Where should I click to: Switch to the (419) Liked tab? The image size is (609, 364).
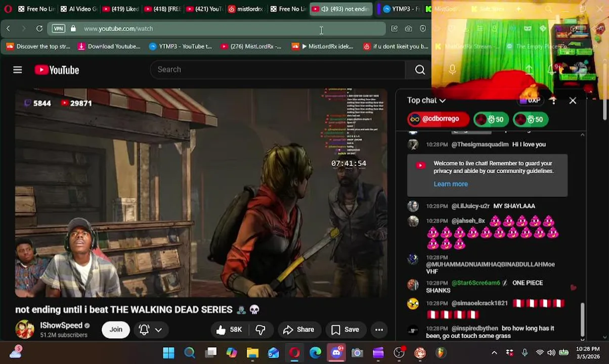(120, 9)
